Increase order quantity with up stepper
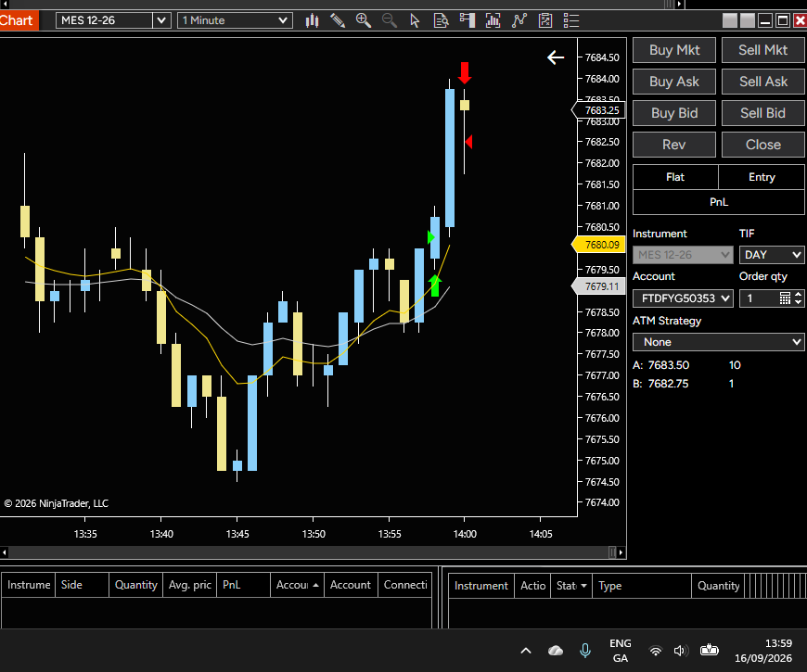 pos(799,294)
